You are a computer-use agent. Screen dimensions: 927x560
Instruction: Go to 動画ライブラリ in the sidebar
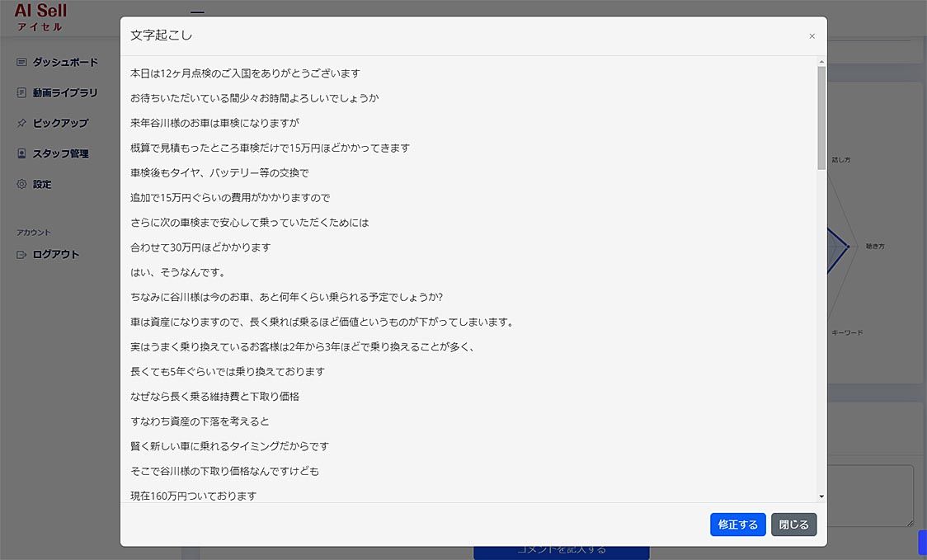[65, 93]
